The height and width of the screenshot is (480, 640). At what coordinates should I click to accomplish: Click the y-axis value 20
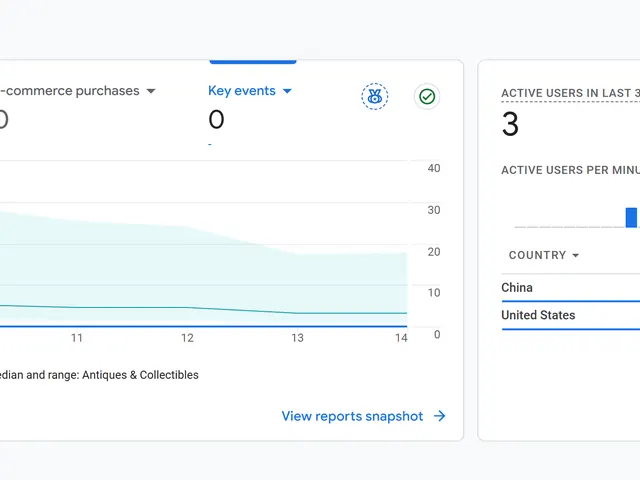click(x=434, y=252)
